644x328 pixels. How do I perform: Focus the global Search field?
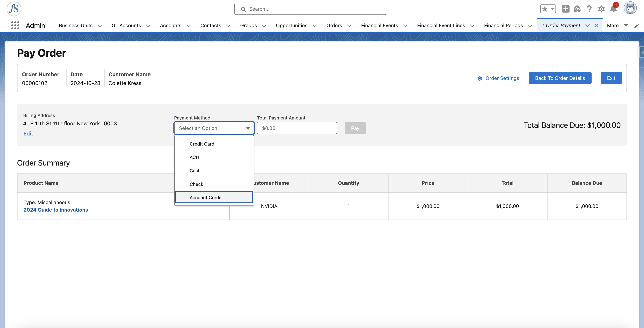310,9
